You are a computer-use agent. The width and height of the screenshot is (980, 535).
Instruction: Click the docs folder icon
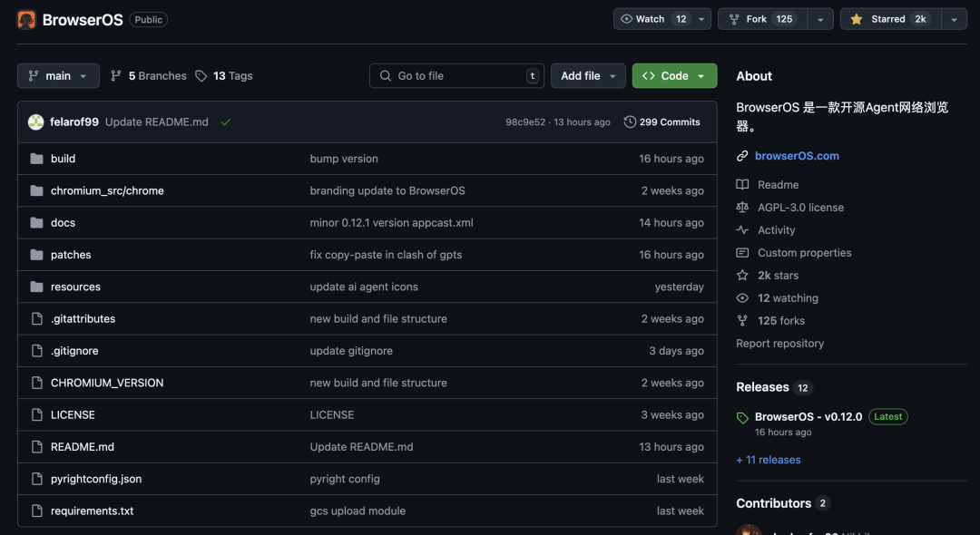(x=37, y=222)
